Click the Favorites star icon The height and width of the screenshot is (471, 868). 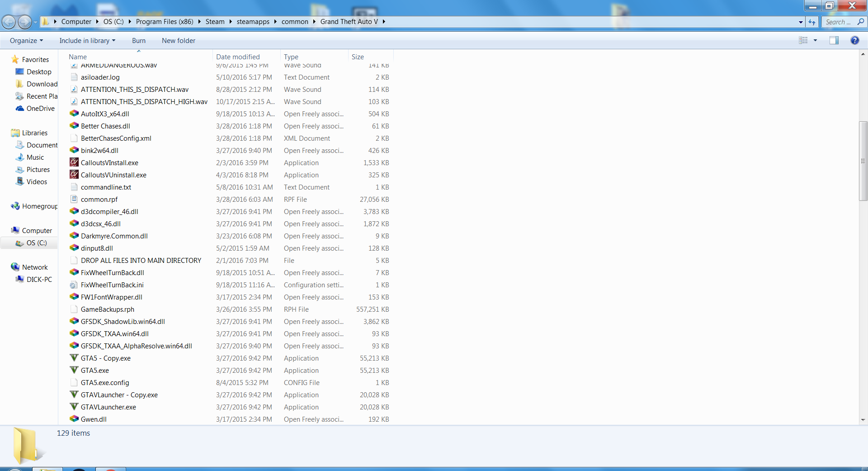pyautogui.click(x=15, y=59)
